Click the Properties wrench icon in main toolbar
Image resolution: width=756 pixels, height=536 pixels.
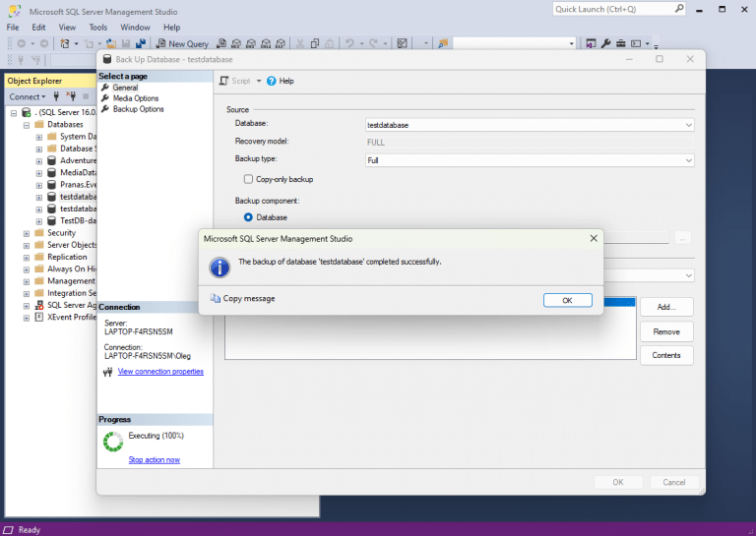click(x=606, y=44)
